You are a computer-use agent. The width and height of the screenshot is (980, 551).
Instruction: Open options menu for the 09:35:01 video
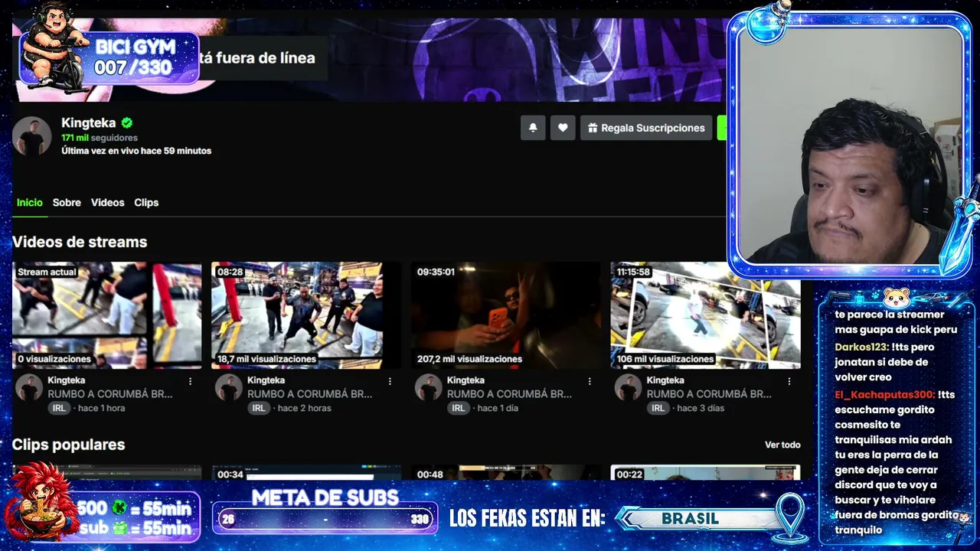pos(590,381)
